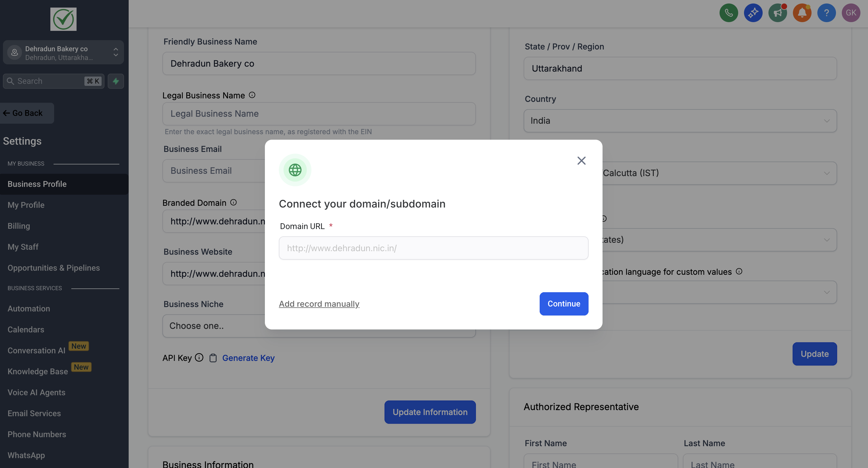This screenshot has height=468, width=868.
Task: Open the notifications bell icon
Action: (802, 13)
